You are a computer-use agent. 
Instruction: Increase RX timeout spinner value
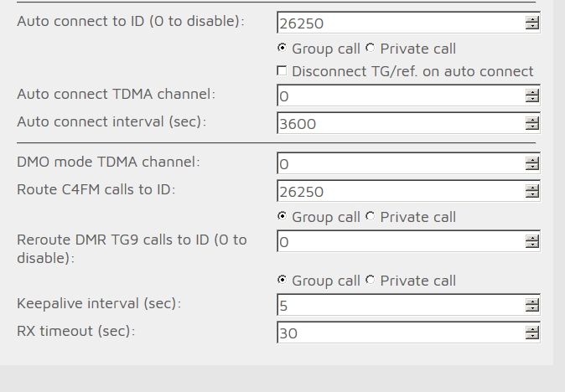pos(531,329)
